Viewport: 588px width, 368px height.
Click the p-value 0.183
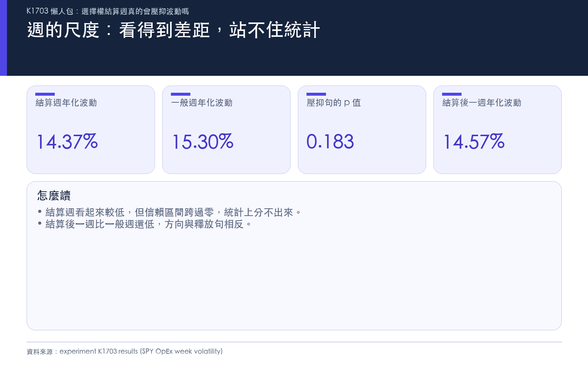[330, 142]
